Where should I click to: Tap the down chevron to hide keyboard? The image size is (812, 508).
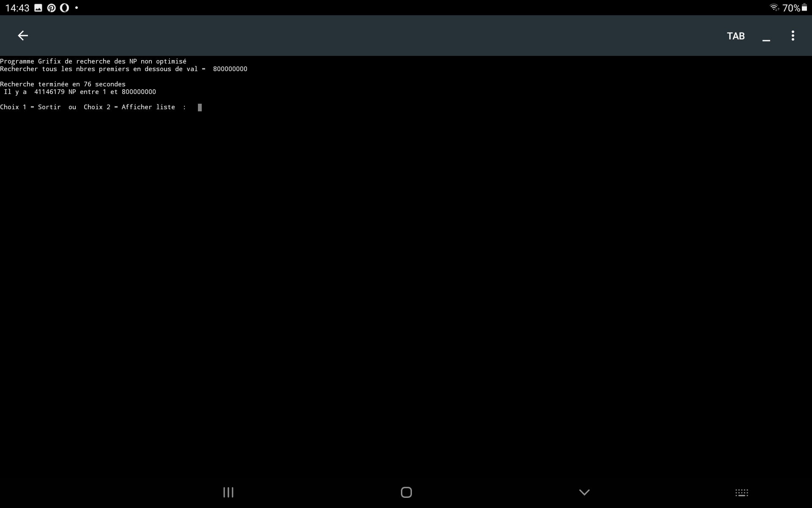pyautogui.click(x=584, y=492)
